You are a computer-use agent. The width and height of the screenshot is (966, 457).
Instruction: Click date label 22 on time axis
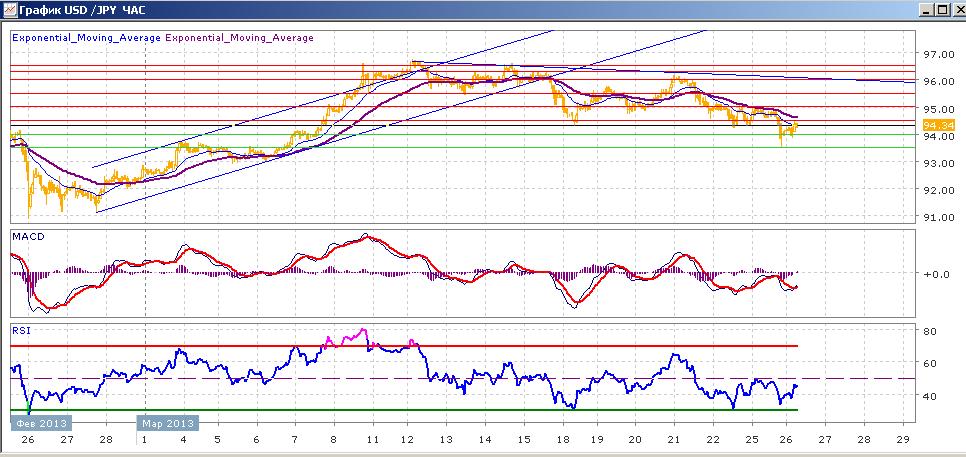[x=713, y=440]
